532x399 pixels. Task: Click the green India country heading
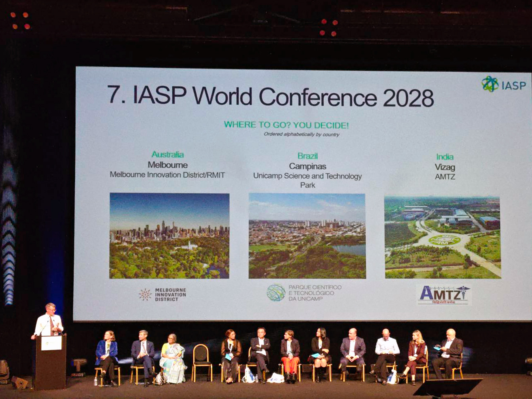(x=445, y=157)
